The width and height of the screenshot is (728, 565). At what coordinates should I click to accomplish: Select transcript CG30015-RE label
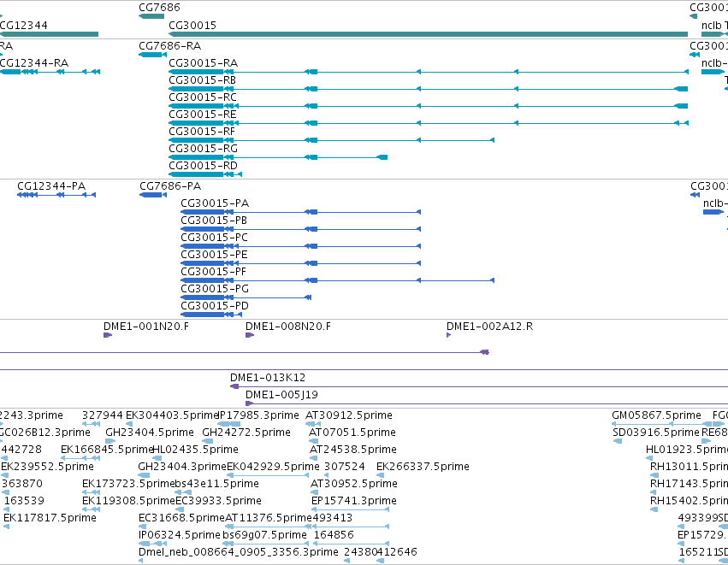pos(203,115)
